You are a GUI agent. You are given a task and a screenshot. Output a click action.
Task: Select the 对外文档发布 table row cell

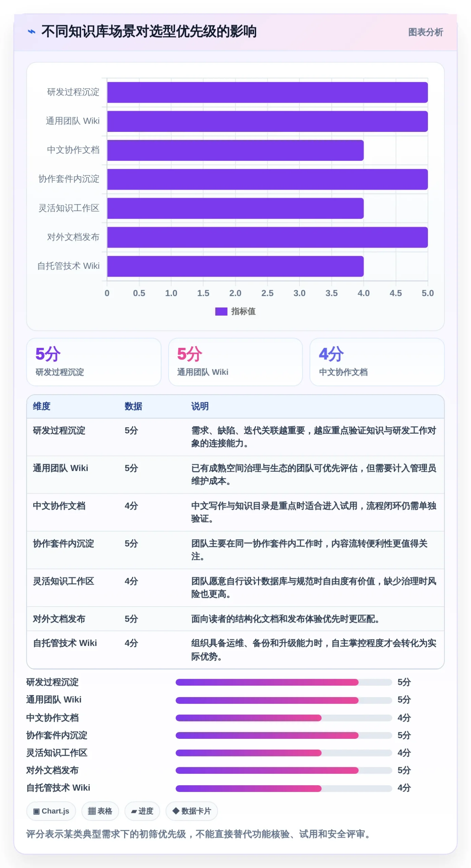pos(59,619)
